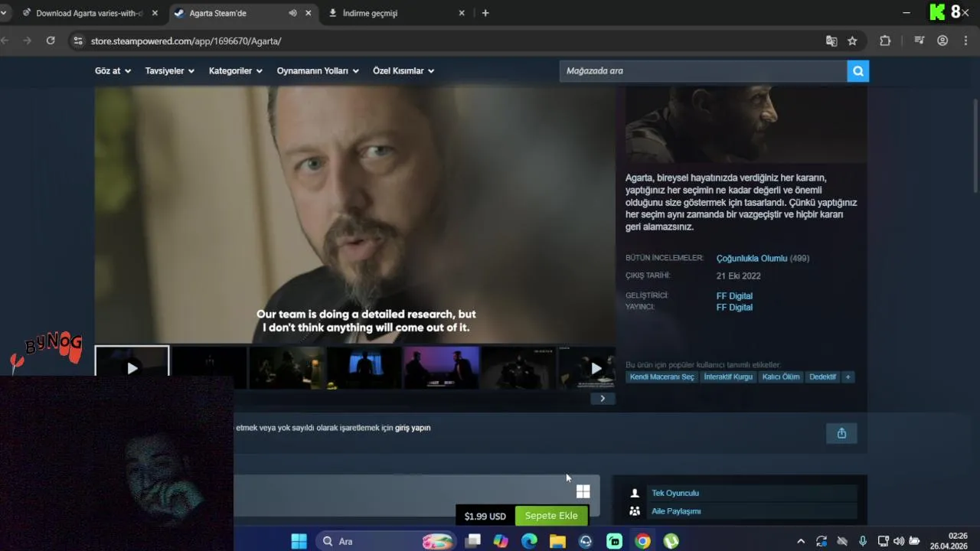Click the family sharing icon beside Aile Paylaşımı
The image size is (980, 551).
[x=634, y=511]
